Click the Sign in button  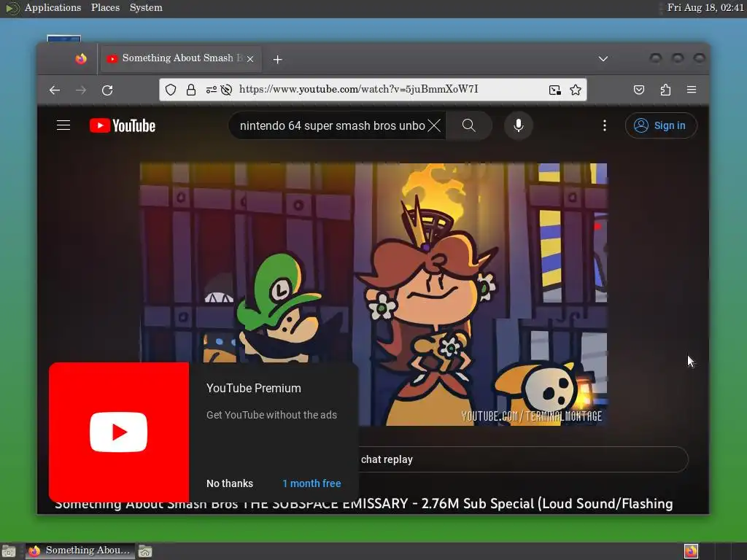pos(661,125)
